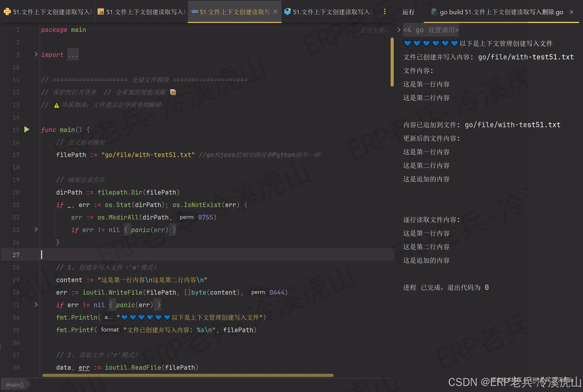Click the Python file tab icon
Screen dimensions: 583x392
point(7,11)
